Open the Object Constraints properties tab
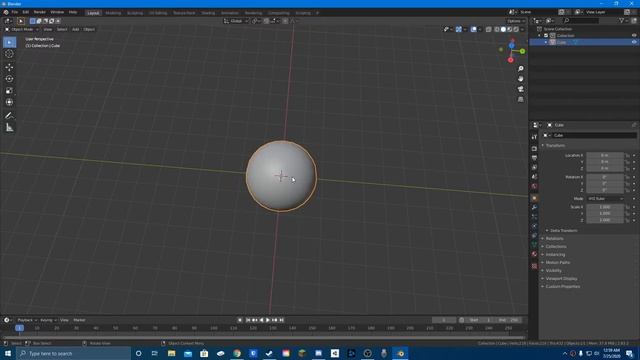 point(534,236)
